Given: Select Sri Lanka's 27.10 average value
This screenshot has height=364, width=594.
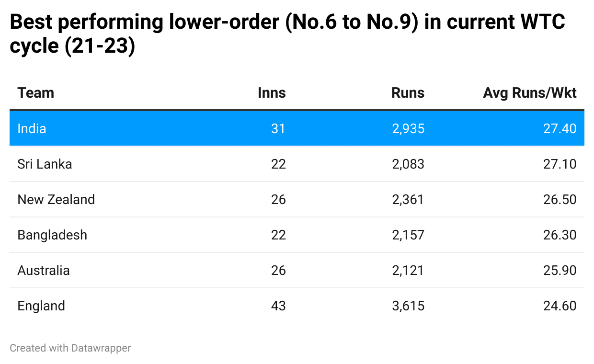Looking at the screenshot, I should [x=560, y=164].
